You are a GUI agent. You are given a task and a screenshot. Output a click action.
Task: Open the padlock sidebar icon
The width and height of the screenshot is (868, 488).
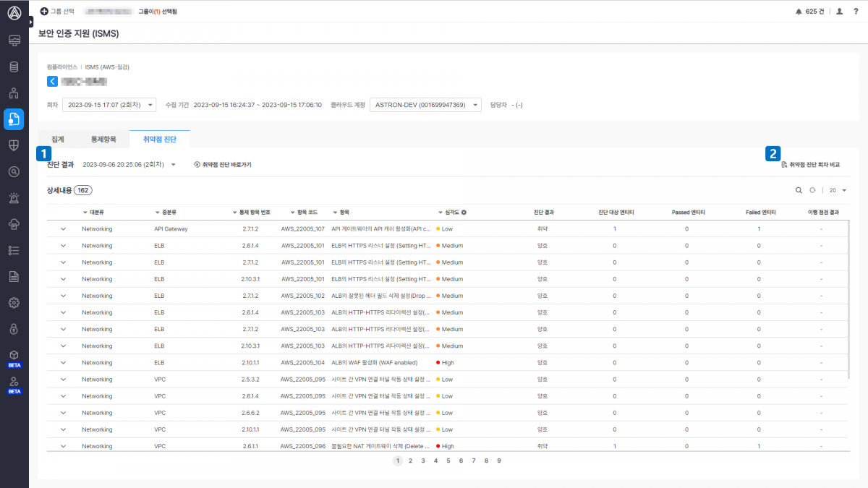pos(14,329)
